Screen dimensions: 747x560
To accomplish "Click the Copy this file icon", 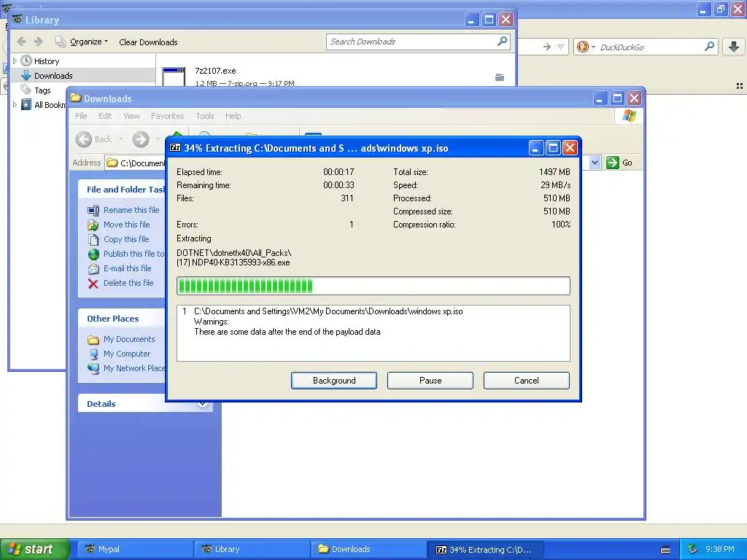I will click(93, 239).
